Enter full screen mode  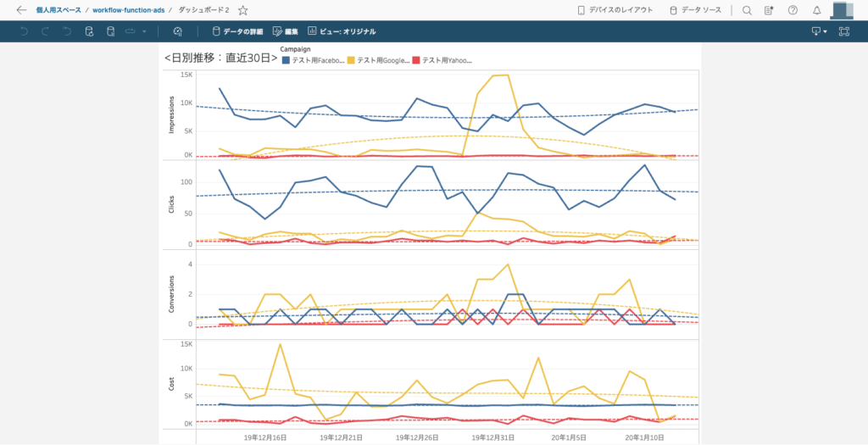click(843, 31)
